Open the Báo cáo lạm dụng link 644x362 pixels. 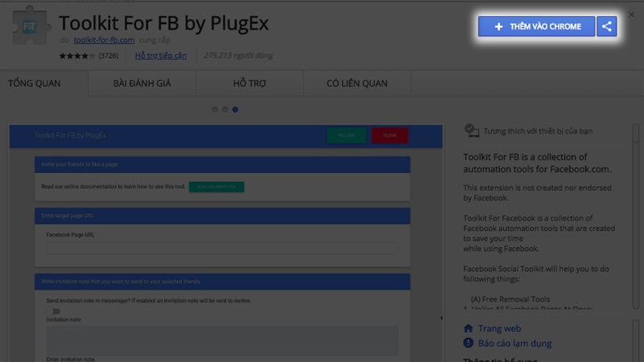coord(514,343)
